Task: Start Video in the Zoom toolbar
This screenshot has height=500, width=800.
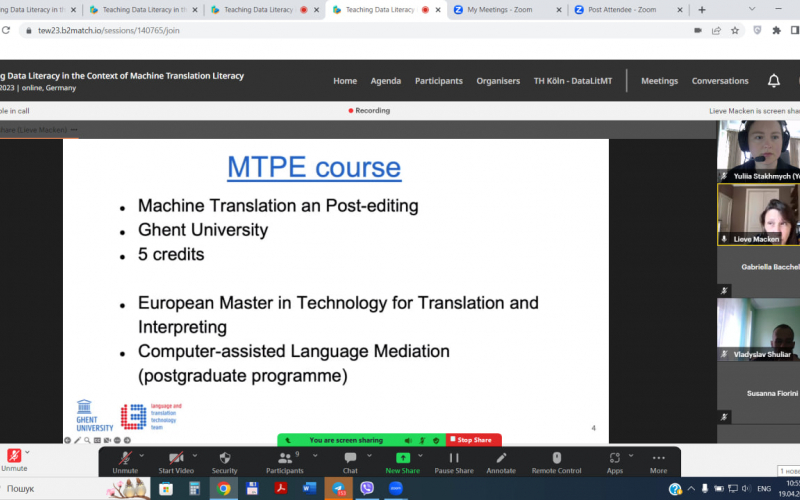Action: tap(176, 463)
